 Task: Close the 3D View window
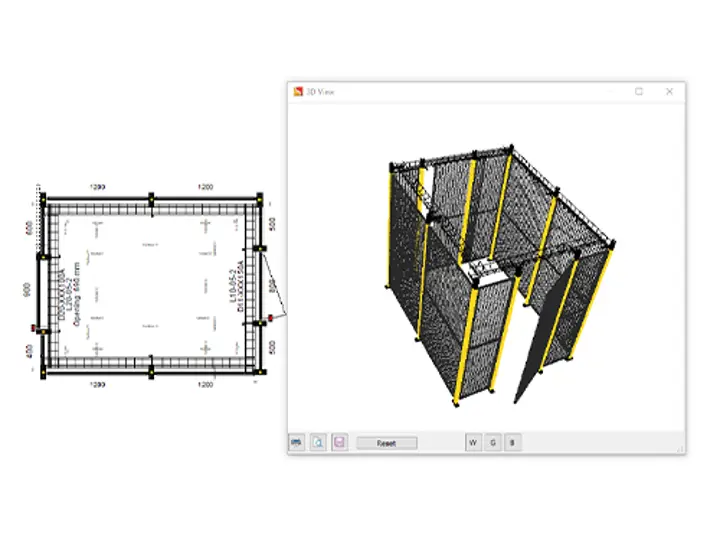click(x=669, y=91)
